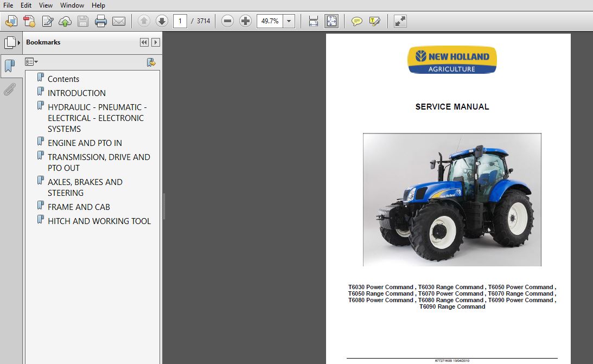Expand the Bookmarks panel with the right-arrow button
Image resolution: width=593 pixels, height=364 pixels.
[155, 42]
